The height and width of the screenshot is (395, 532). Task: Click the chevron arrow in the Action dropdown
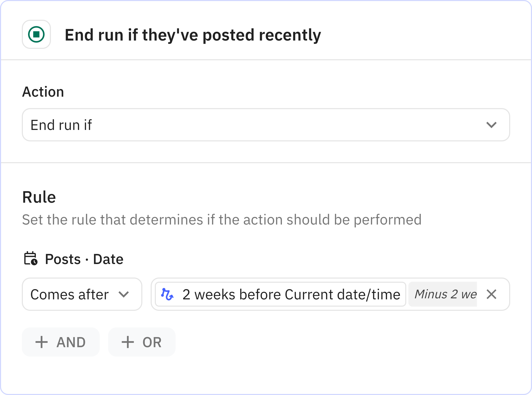pyautogui.click(x=491, y=125)
